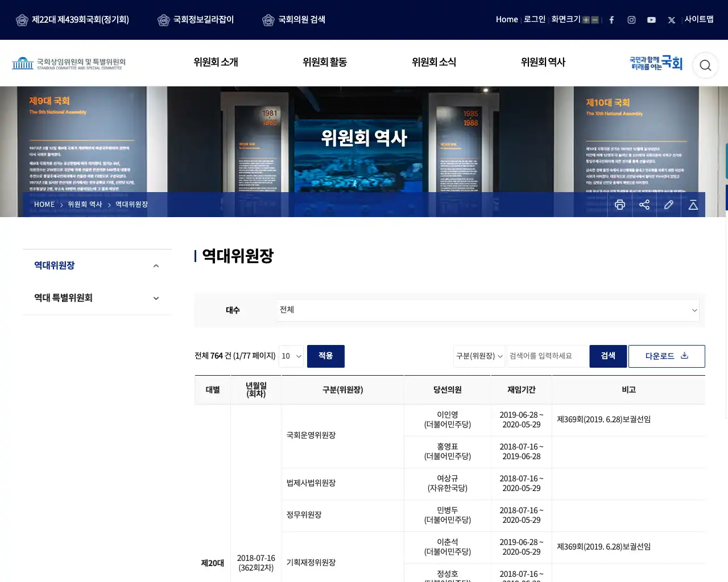Open the 국회의원 검색 link
Viewport: 728px width, 582px height.
pyautogui.click(x=301, y=20)
